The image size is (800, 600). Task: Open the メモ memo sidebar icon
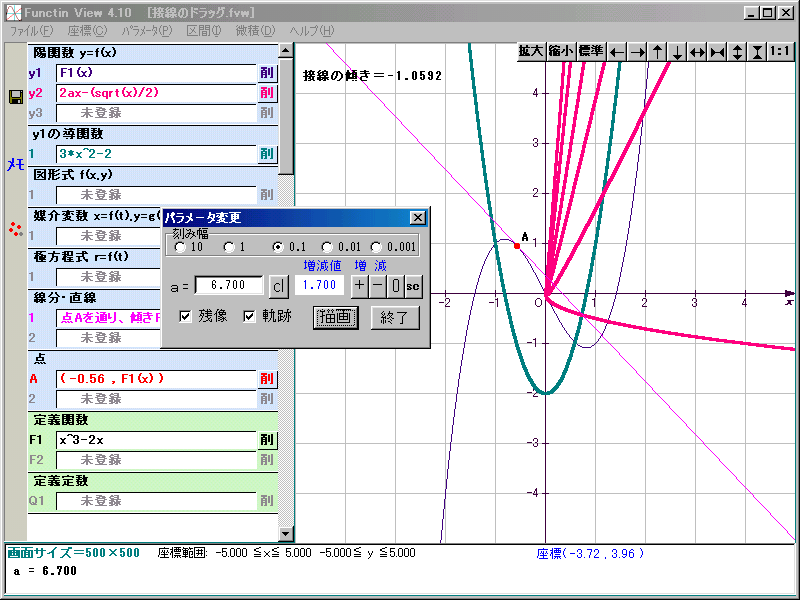coord(16,164)
